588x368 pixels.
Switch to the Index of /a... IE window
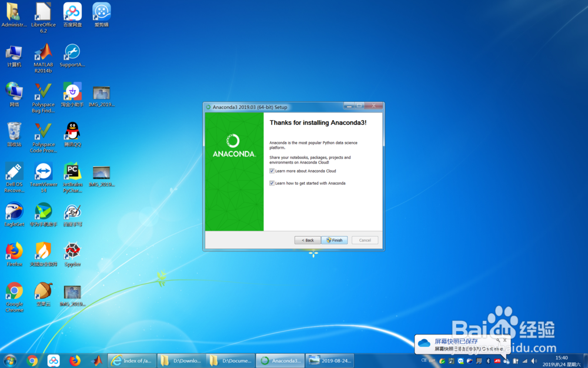click(x=132, y=361)
